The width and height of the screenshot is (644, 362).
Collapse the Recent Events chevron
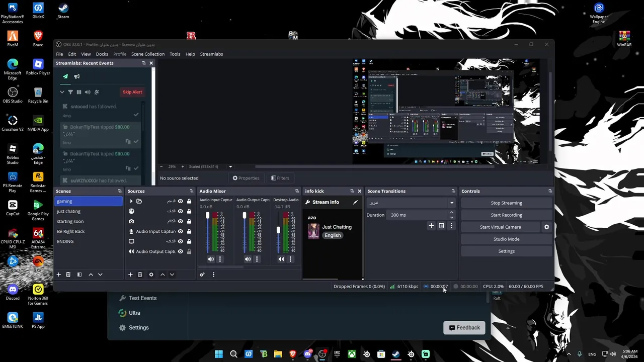(62, 92)
